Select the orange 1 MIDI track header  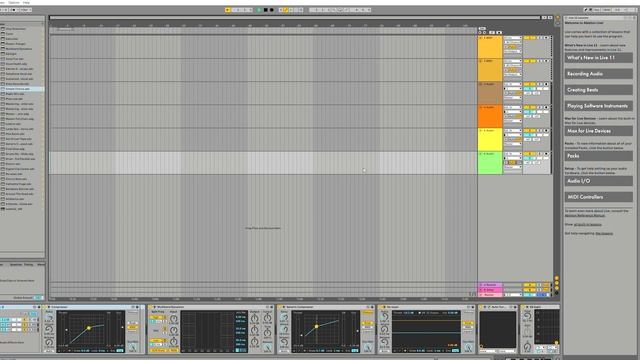[x=490, y=47]
